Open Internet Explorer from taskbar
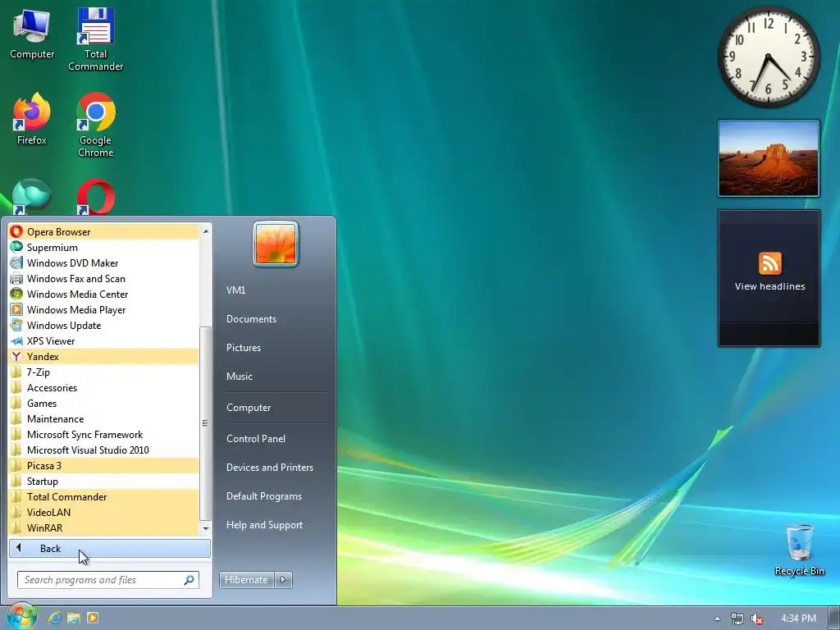 click(x=55, y=619)
